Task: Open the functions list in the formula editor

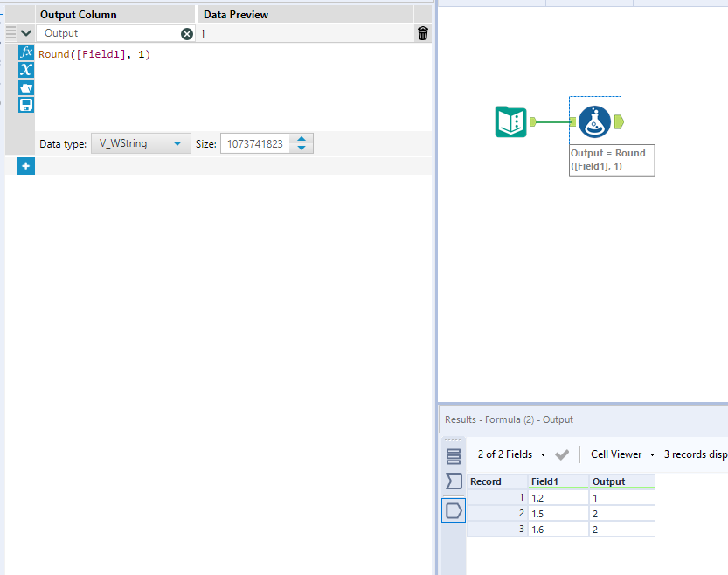Action: click(x=25, y=52)
